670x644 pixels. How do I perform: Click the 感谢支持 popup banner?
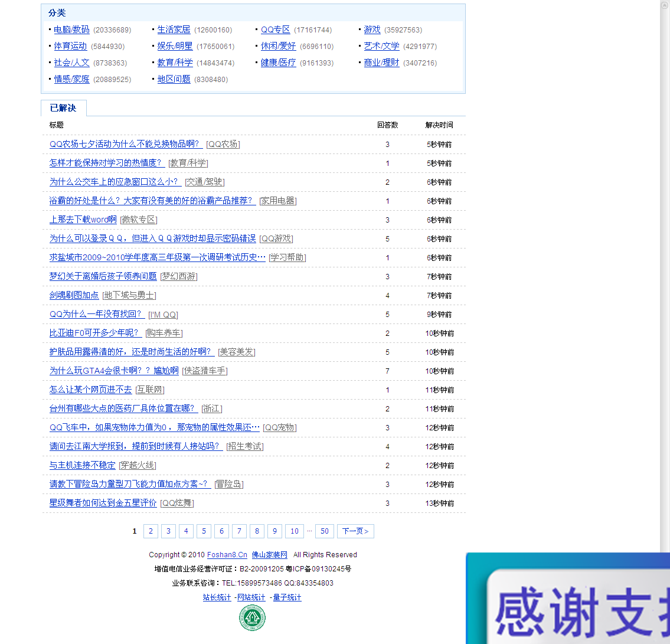pos(568,599)
